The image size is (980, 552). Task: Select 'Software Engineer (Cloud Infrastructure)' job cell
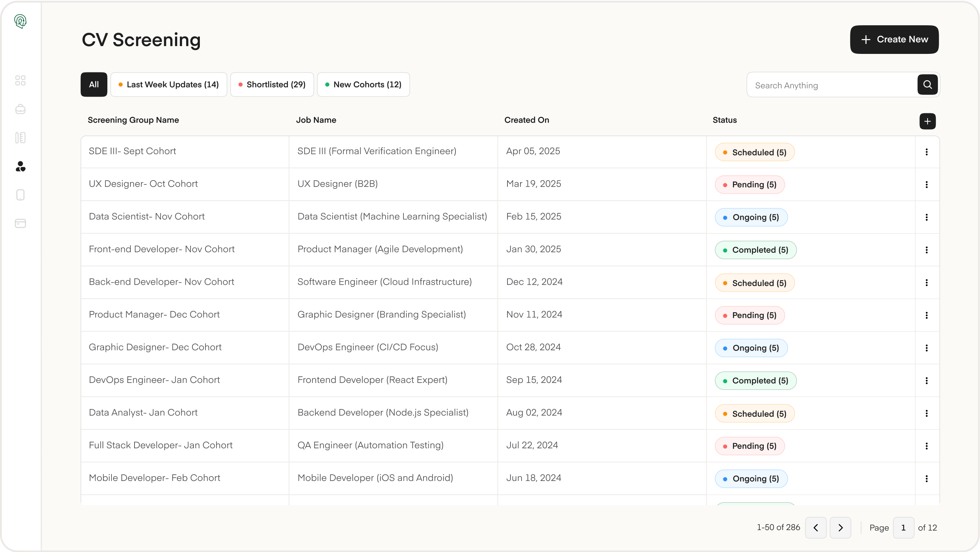pos(384,282)
